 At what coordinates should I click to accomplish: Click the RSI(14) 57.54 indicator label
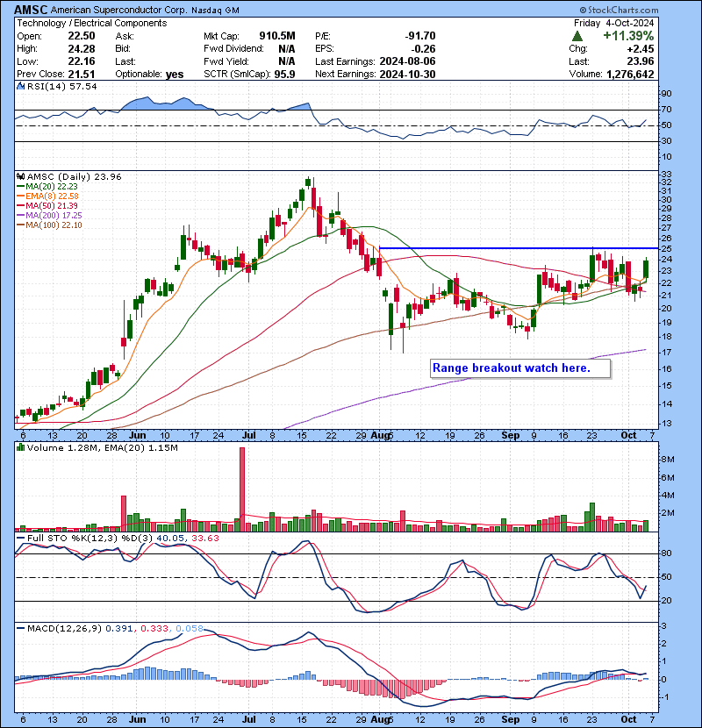pyautogui.click(x=61, y=86)
